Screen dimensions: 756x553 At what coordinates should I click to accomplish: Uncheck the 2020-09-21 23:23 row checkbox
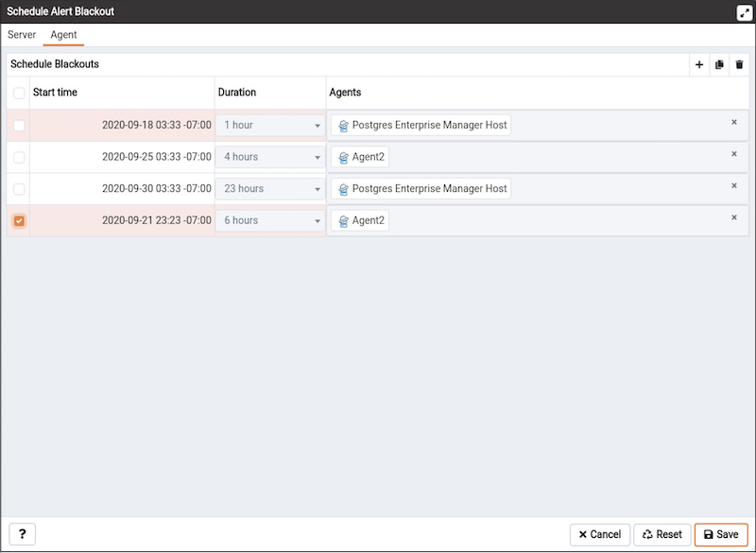[x=19, y=221]
